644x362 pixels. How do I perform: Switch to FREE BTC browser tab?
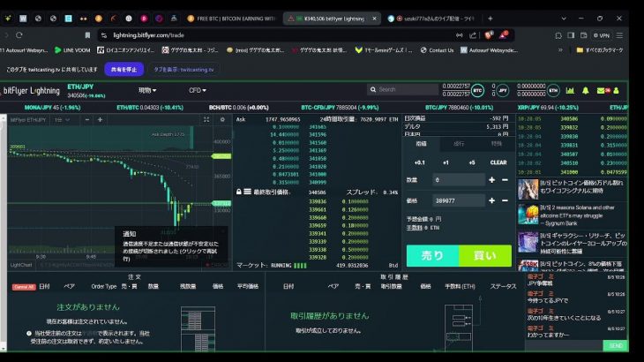(x=231, y=19)
